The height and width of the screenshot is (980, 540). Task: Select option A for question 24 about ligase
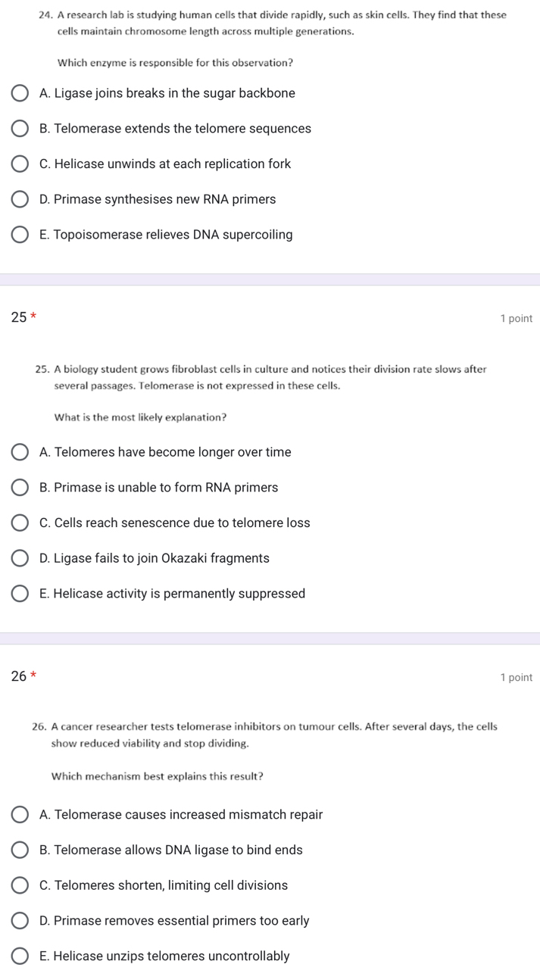pos(20,92)
